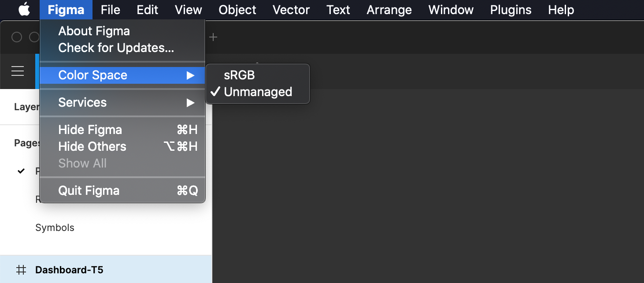Viewport: 644px width, 283px height.
Task: Click About Figma
Action: coord(94,31)
